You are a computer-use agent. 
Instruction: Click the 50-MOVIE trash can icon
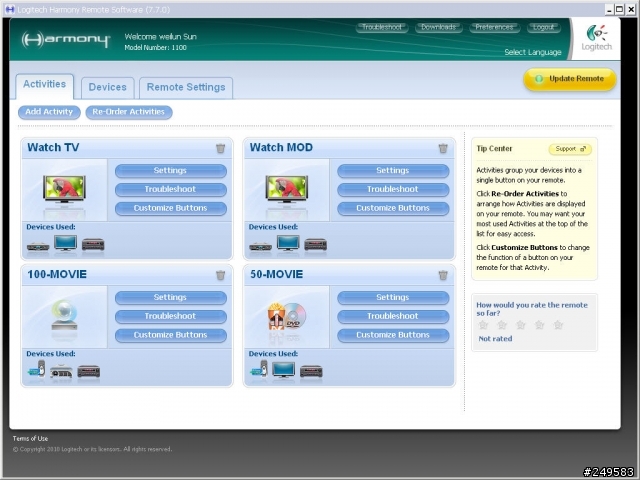pyautogui.click(x=443, y=275)
